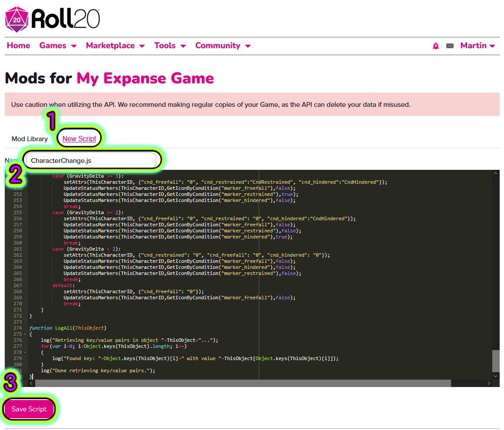Click the editor scroll up arrow

click(495, 174)
